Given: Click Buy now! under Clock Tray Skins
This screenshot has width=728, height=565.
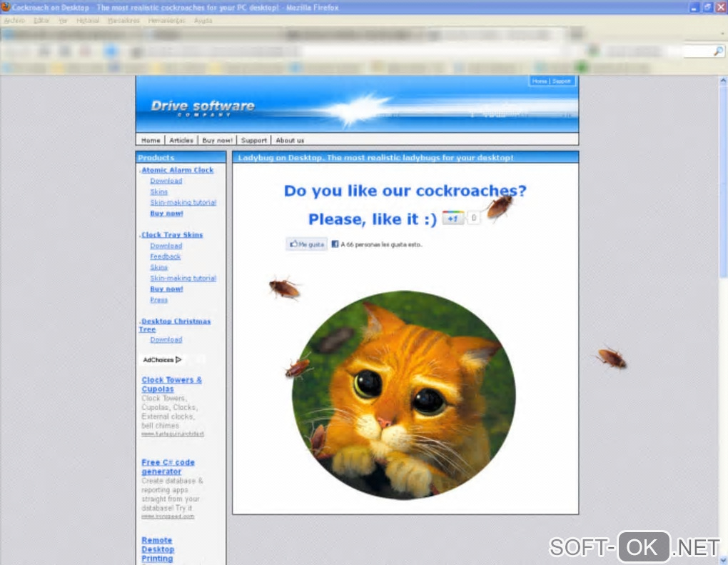Looking at the screenshot, I should [x=166, y=289].
